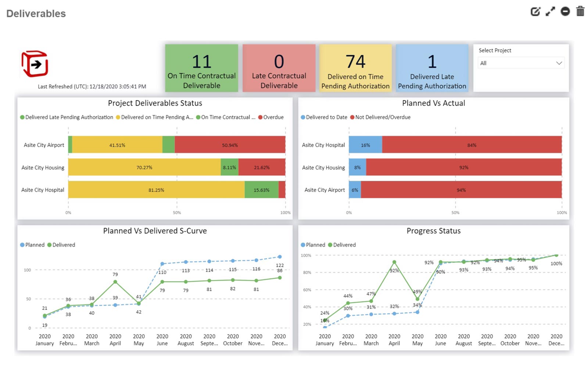
Task: Delete the Deliverables widget via trash icon
Action: click(580, 11)
